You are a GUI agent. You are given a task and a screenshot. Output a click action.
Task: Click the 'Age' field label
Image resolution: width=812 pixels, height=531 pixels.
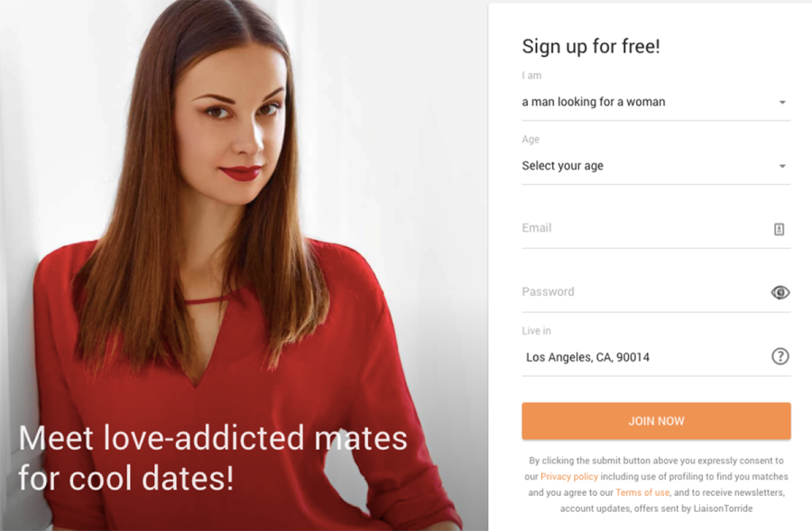[531, 139]
